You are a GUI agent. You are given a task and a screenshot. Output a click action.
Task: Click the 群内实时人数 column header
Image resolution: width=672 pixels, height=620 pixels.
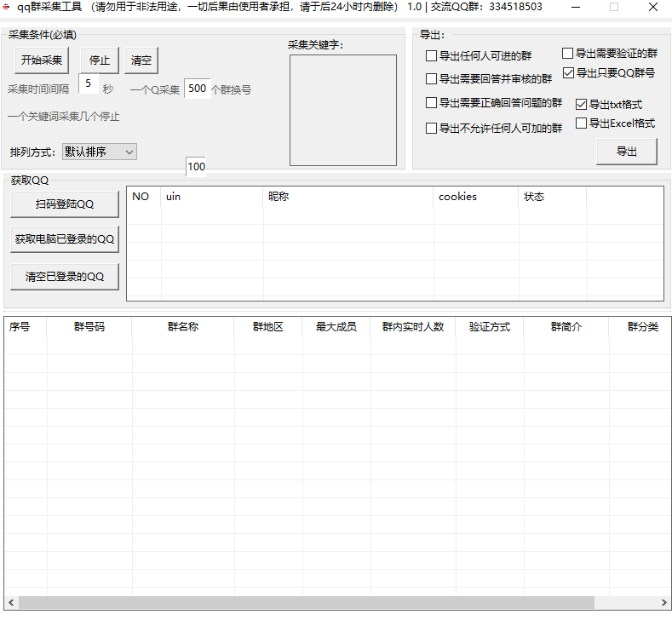pos(413,327)
